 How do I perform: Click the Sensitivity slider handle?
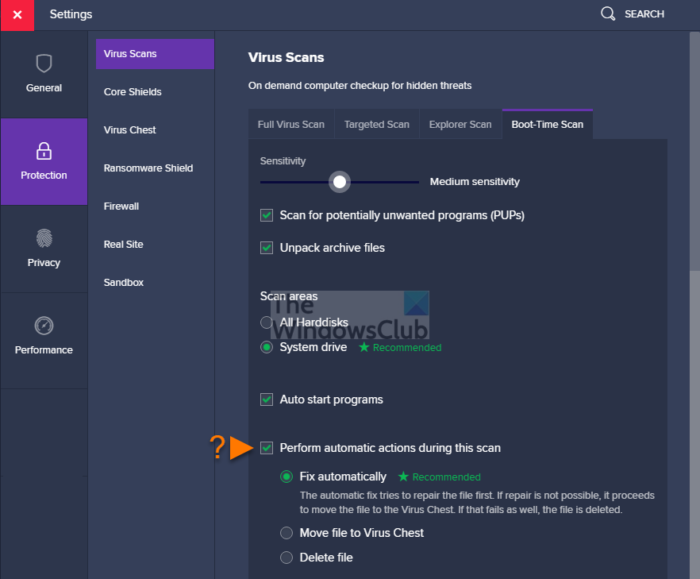pos(339,182)
